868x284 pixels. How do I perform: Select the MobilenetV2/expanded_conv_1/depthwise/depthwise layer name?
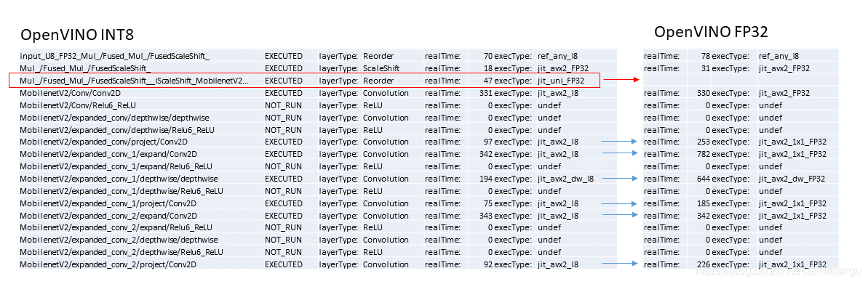(119, 179)
